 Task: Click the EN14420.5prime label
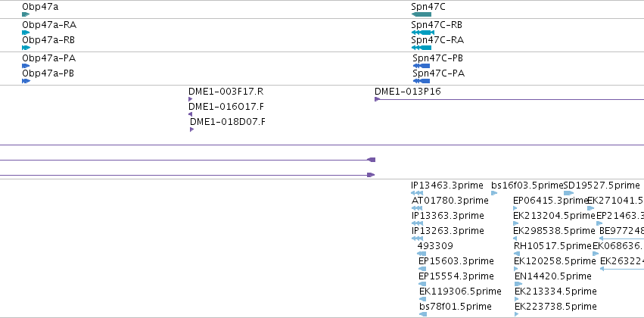(553, 276)
